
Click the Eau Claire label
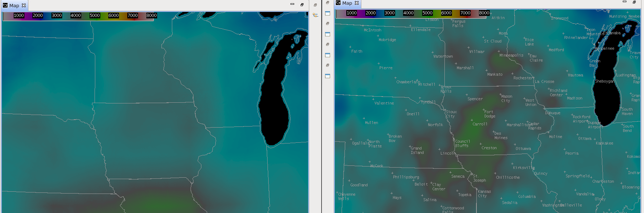point(536,58)
